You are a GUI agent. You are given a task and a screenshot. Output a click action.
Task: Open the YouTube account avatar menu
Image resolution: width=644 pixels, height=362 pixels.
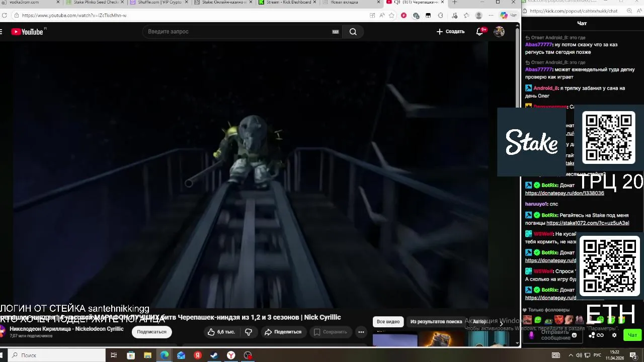499,32
